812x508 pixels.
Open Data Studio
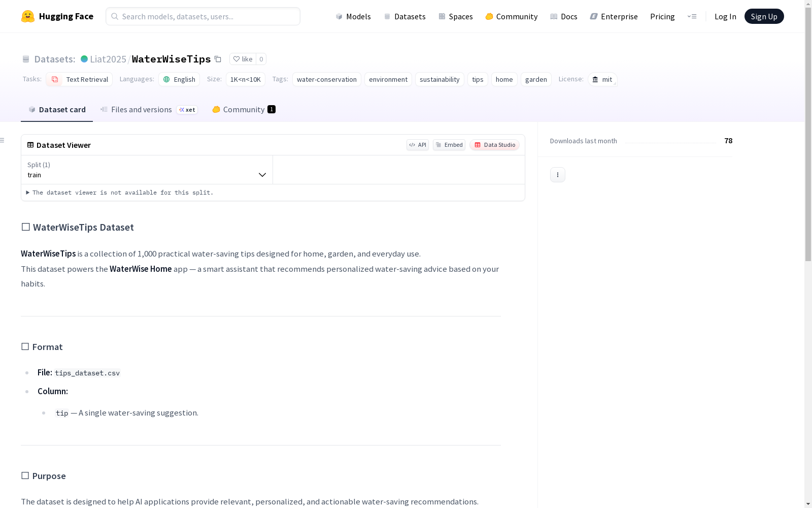(x=494, y=145)
